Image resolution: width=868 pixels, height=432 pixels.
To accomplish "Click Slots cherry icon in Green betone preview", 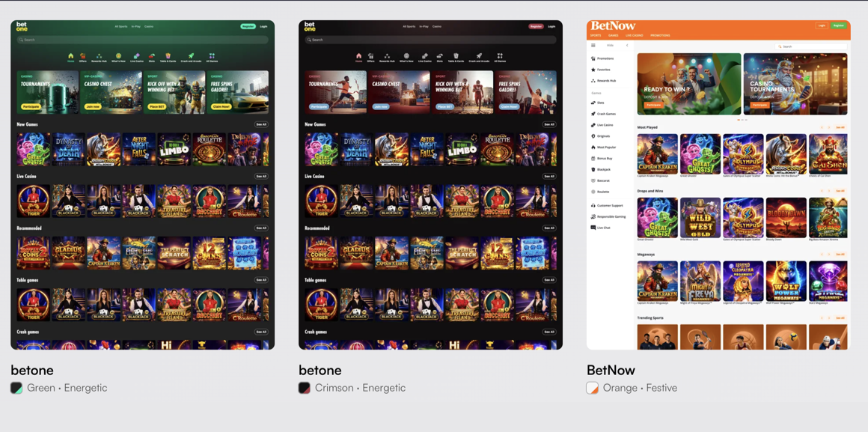I will 152,56.
